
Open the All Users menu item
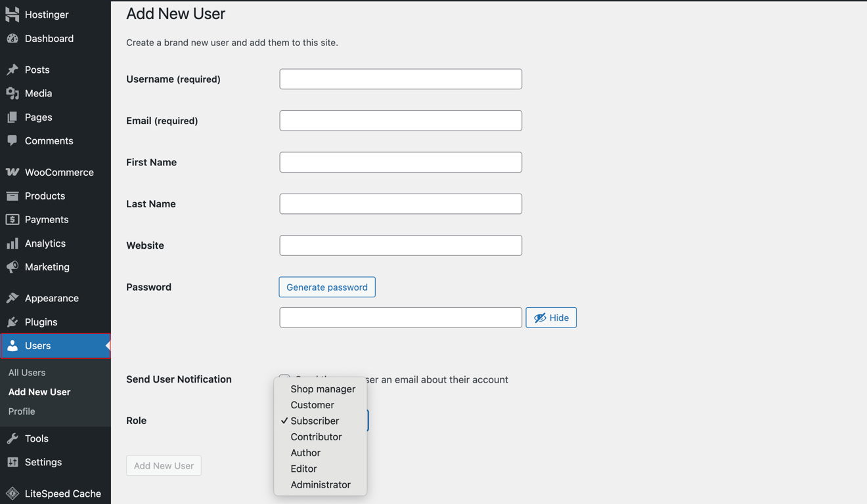click(27, 372)
